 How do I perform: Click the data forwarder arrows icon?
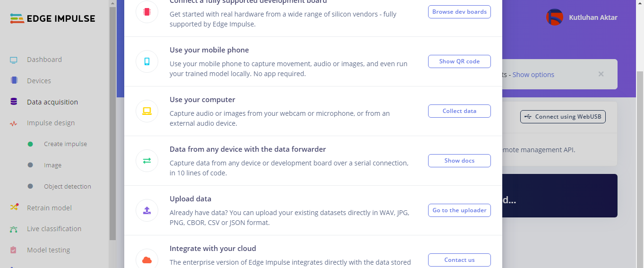tap(147, 161)
